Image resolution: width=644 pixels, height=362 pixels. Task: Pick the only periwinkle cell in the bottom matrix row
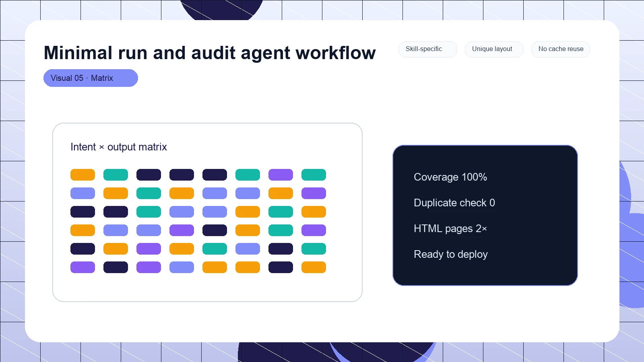point(182,267)
